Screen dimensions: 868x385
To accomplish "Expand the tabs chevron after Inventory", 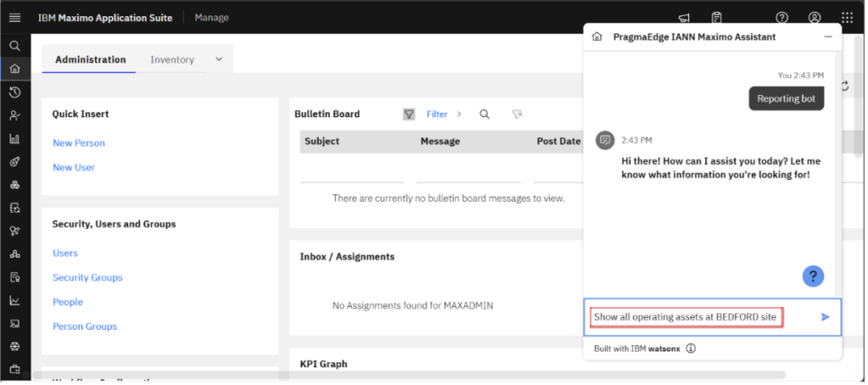I will tap(219, 59).
